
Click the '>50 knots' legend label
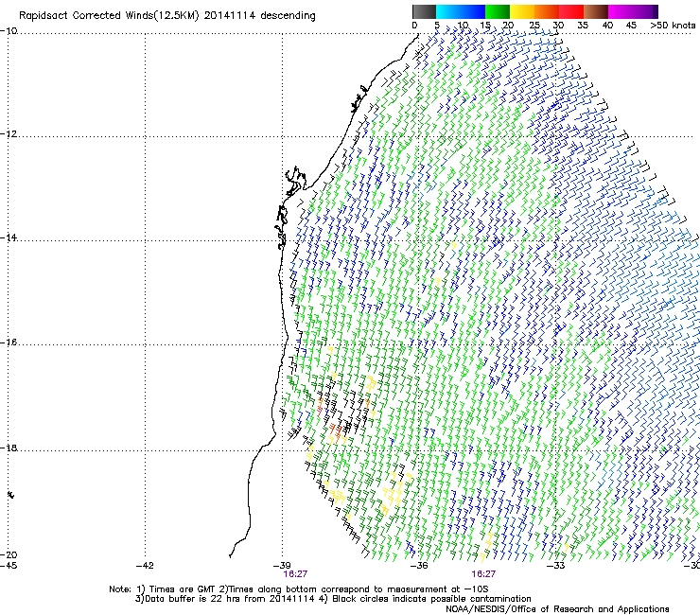point(673,25)
